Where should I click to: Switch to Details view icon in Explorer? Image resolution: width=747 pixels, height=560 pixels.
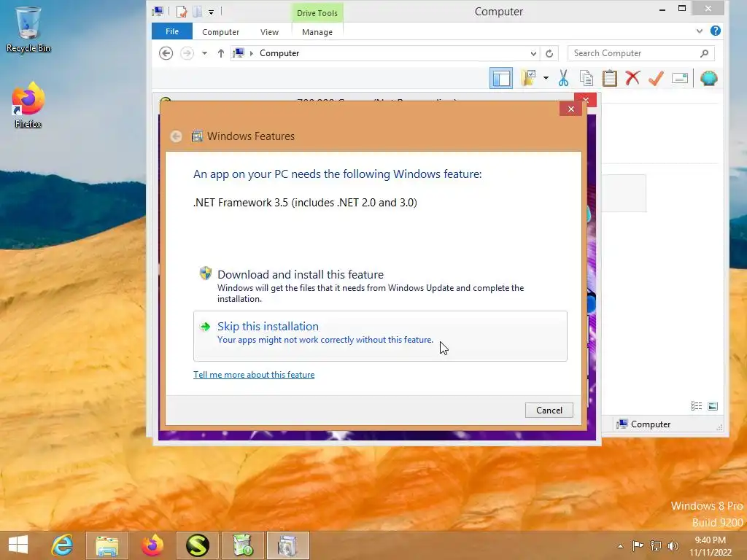(696, 405)
